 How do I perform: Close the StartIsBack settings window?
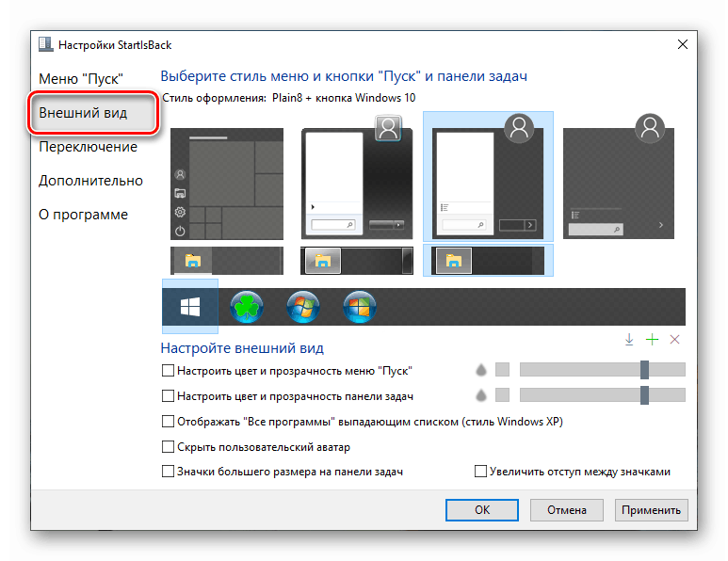click(683, 44)
